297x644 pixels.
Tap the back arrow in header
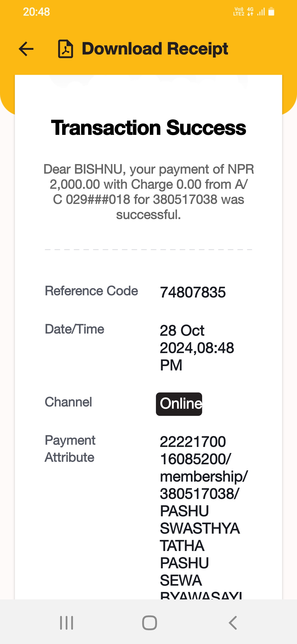pyautogui.click(x=26, y=49)
